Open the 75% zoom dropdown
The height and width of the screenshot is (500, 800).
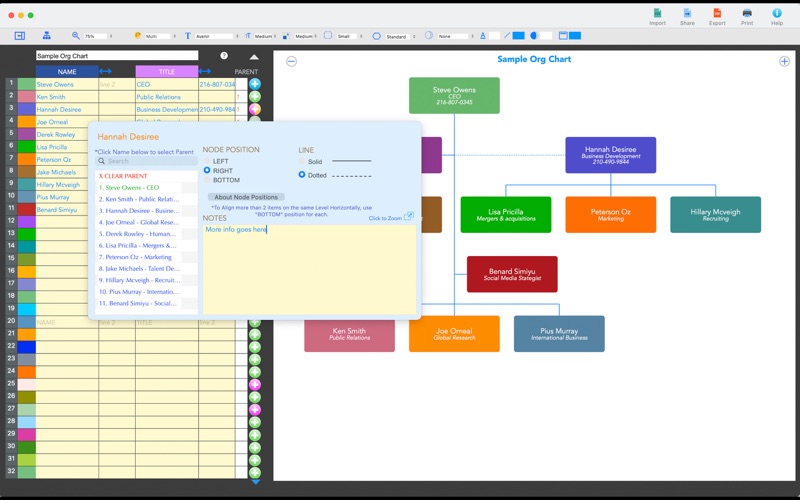click(98, 36)
